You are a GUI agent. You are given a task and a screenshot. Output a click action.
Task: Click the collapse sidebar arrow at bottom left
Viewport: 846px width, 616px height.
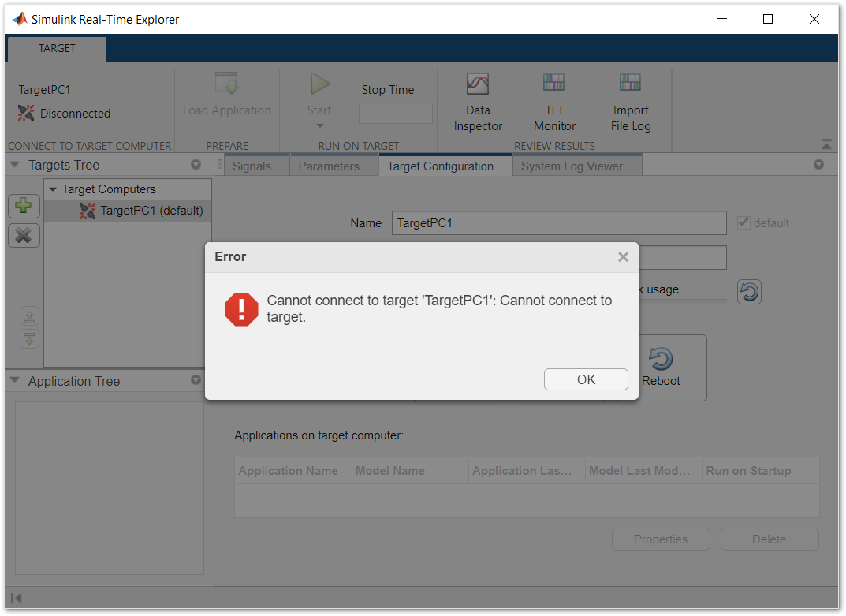pos(17,598)
